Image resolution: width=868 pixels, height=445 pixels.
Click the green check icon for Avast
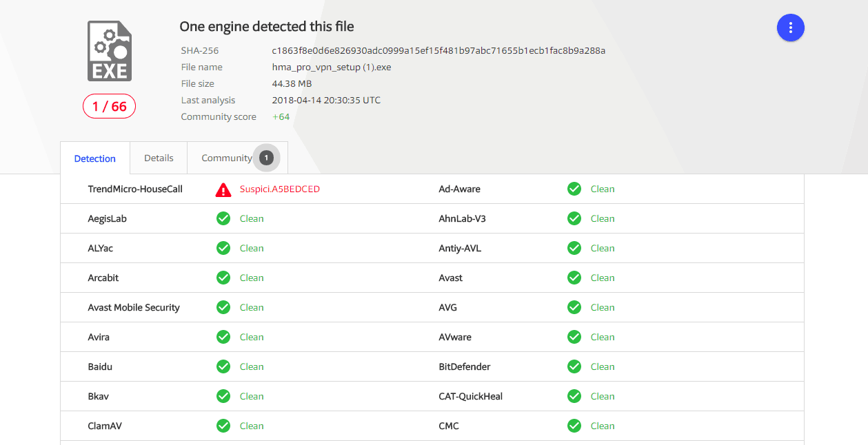(x=574, y=278)
